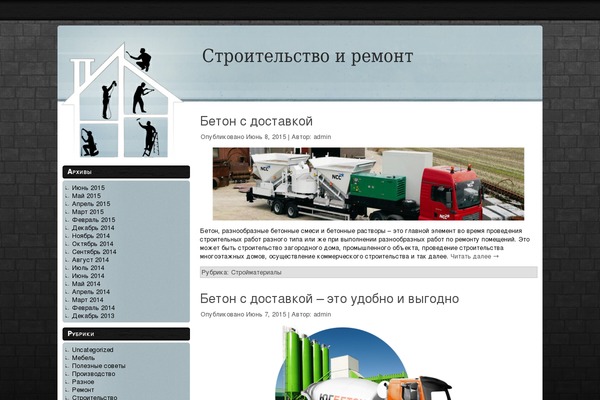Viewport: 600px width, 400px height.
Task: Open the Октябрь 2014 archive
Action: (x=93, y=244)
